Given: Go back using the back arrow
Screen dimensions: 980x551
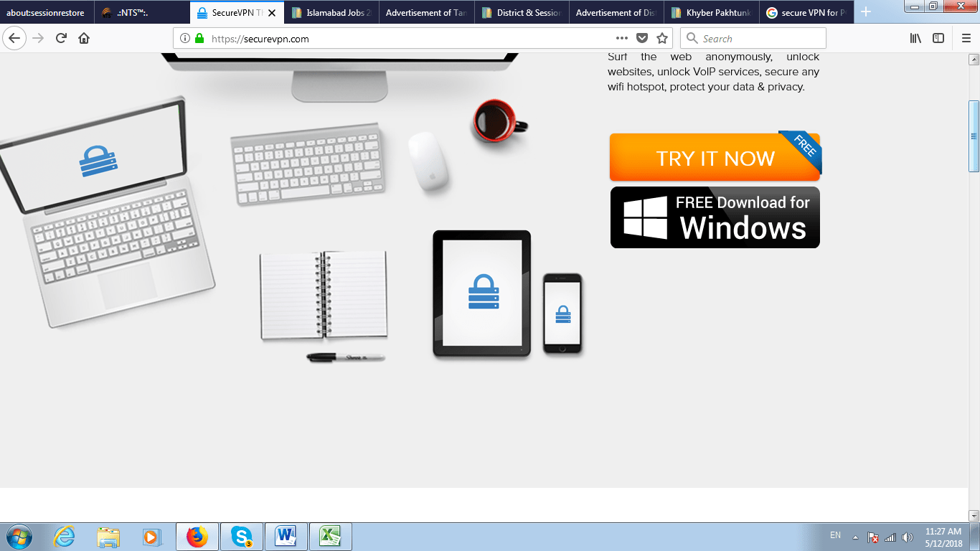Looking at the screenshot, I should (15, 38).
